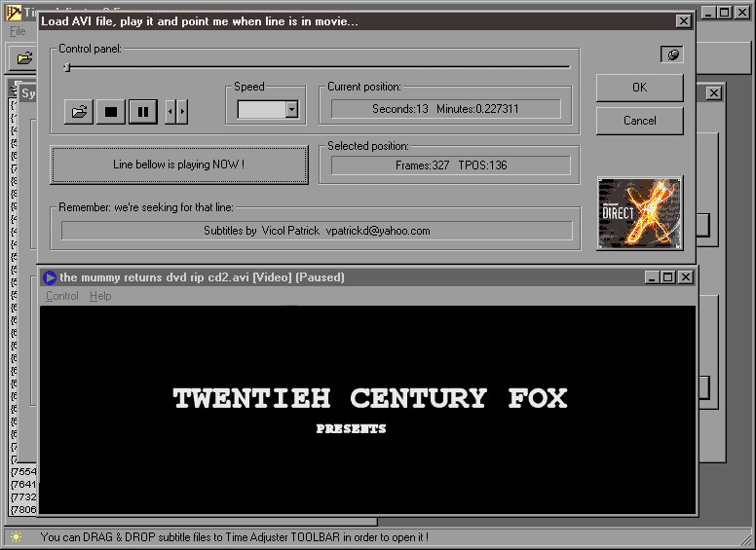This screenshot has height=550, width=756.
Task: Click the paused video display area
Action: (x=367, y=410)
